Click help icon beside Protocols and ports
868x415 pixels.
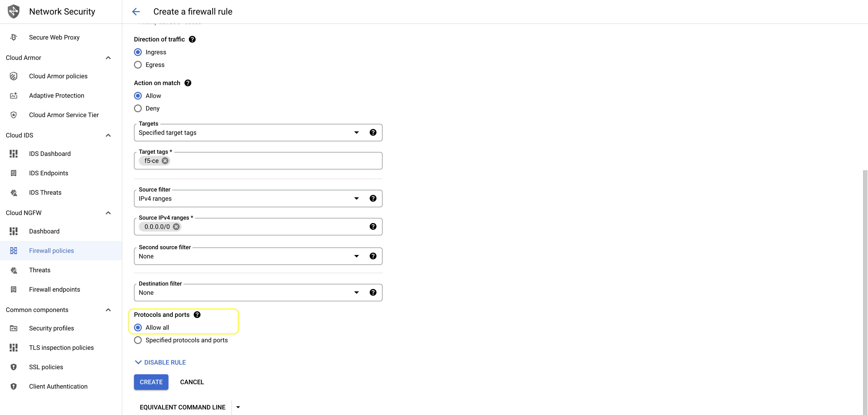click(197, 315)
